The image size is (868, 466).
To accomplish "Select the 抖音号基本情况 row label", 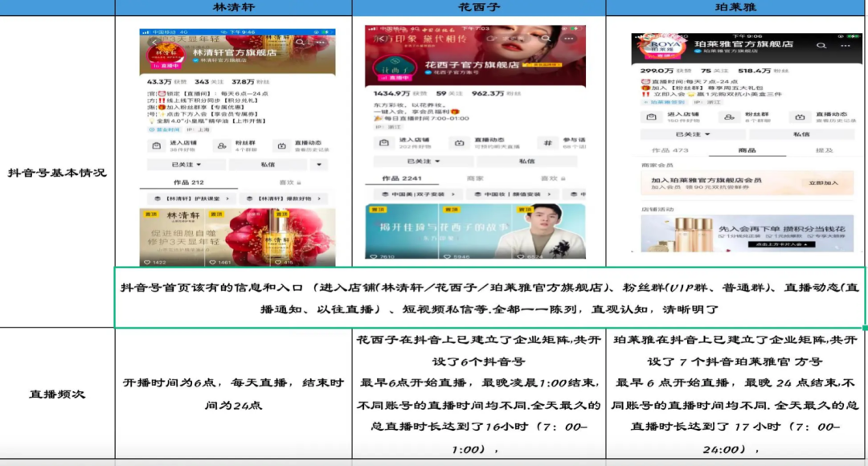I will click(x=57, y=173).
